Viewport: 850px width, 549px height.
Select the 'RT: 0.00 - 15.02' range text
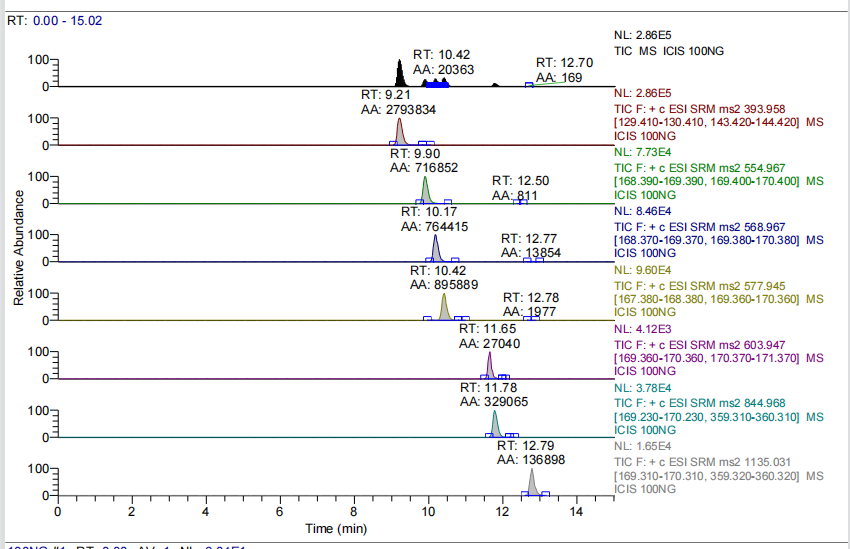tap(54, 21)
